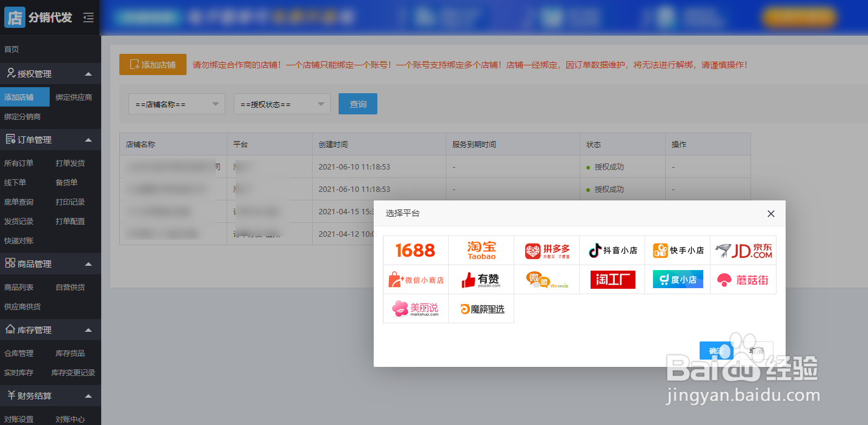This screenshot has height=425, width=868.
Task: Pick the 度小店 platform logo
Action: (x=677, y=279)
